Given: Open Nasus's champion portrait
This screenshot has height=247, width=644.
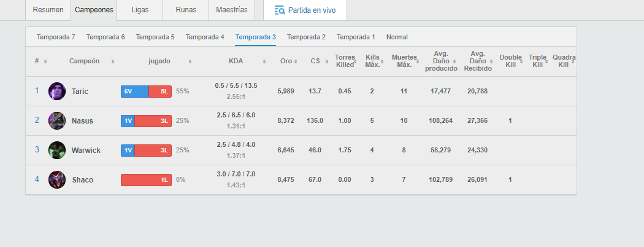Looking at the screenshot, I should (x=57, y=120).
